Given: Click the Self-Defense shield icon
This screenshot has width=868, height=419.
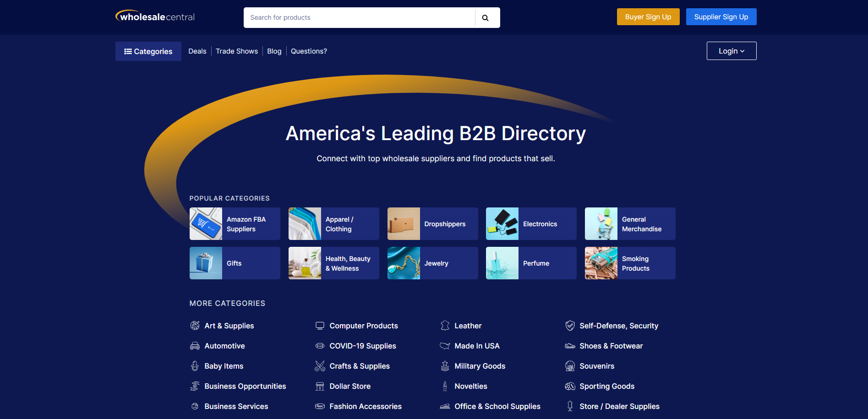Looking at the screenshot, I should [x=570, y=326].
